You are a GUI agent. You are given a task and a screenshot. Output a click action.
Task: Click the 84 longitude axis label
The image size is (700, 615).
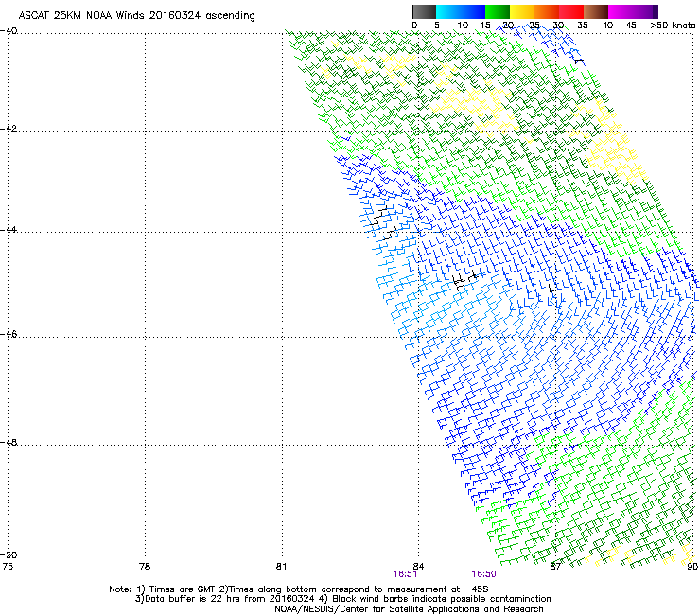(x=418, y=567)
